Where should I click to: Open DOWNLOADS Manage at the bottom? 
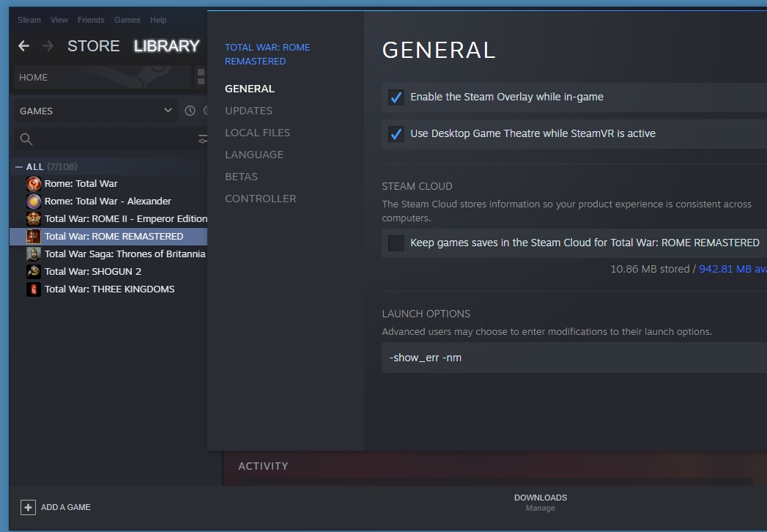541,503
